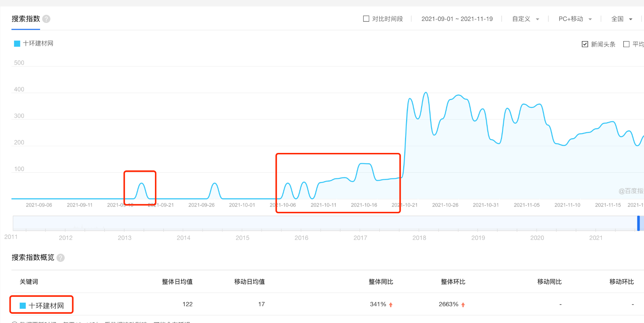Click the blue square beside keyword 十环建材网
The image size is (644, 323).
pos(22,304)
